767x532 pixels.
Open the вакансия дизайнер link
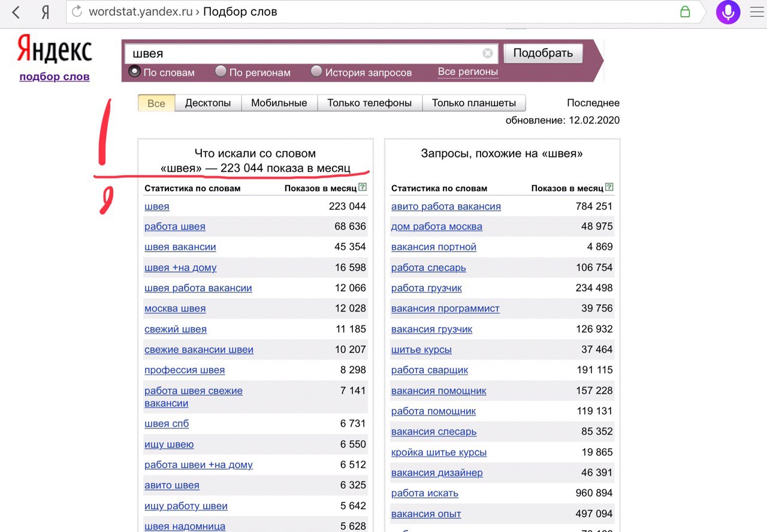[437, 473]
